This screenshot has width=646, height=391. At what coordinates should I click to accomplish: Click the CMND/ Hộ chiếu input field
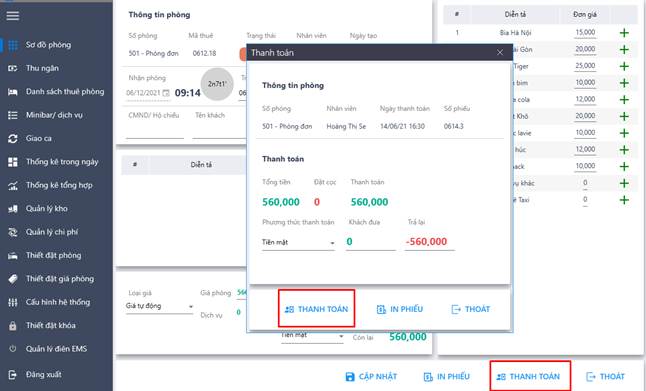(x=155, y=132)
